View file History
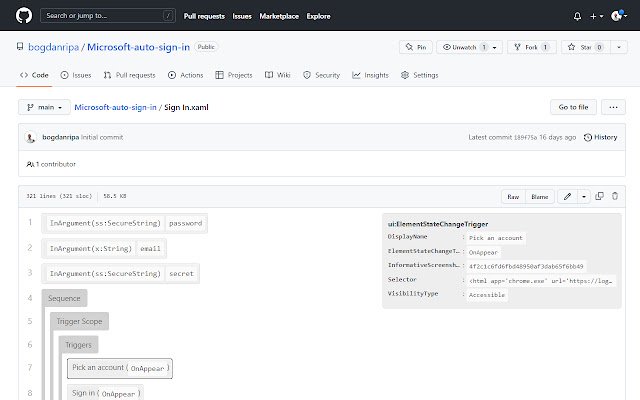Image resolution: width=640 pixels, height=400 pixels. [600, 138]
